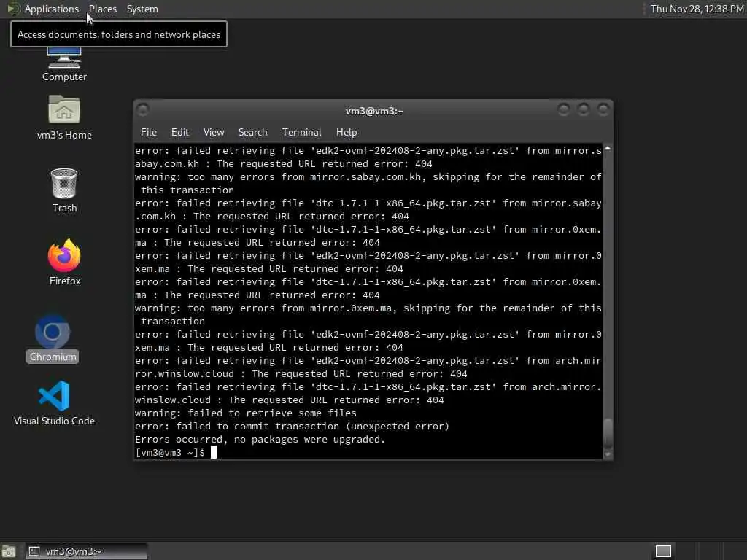
Task: Launch Firefox from the desktop
Action: [x=65, y=262]
